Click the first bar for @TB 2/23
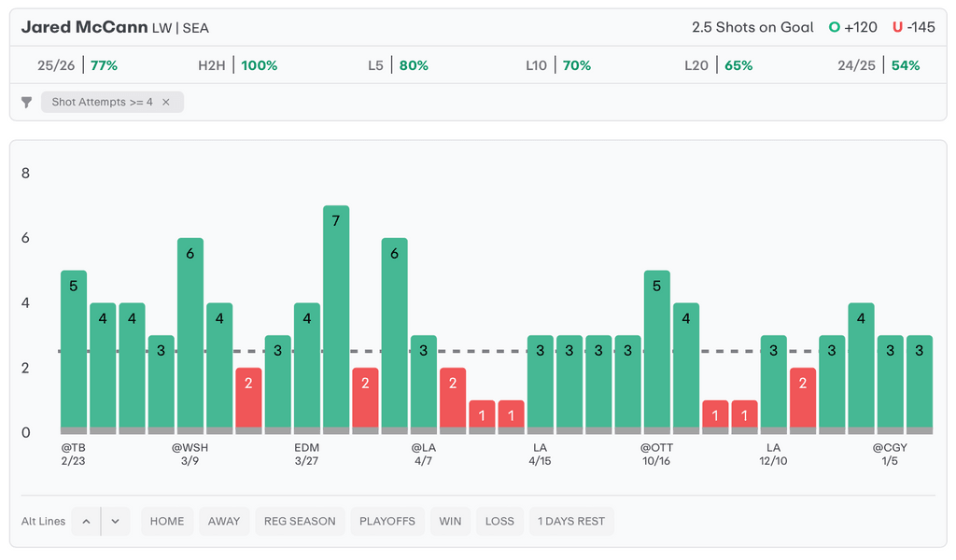Screen dimensions: 956x560 [x=74, y=350]
